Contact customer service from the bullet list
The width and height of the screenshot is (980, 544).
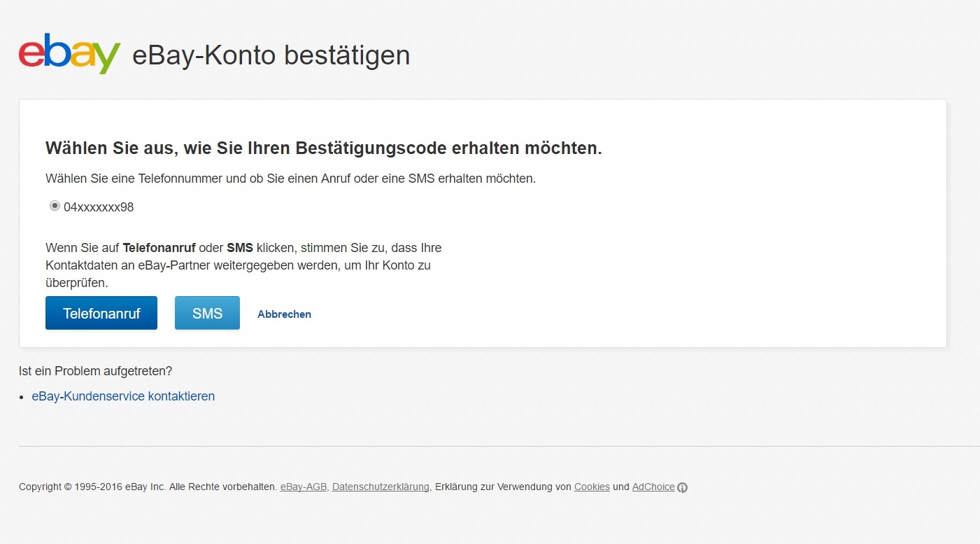(123, 396)
